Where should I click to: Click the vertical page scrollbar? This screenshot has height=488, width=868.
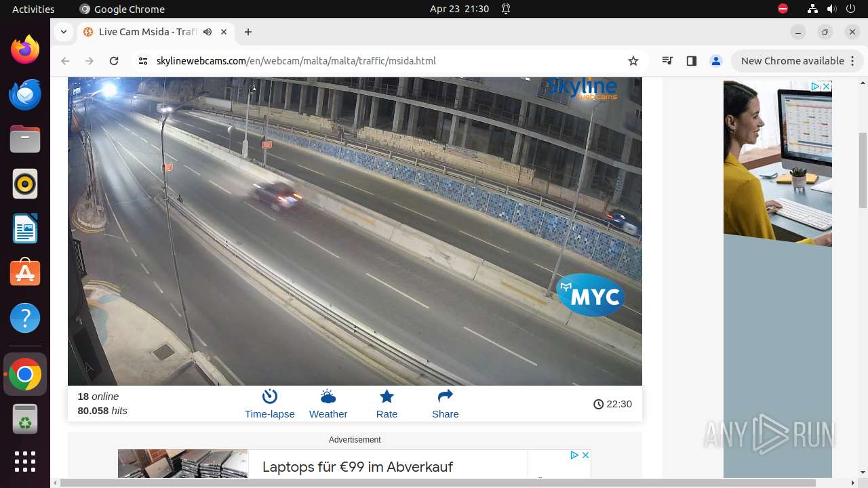point(863,169)
